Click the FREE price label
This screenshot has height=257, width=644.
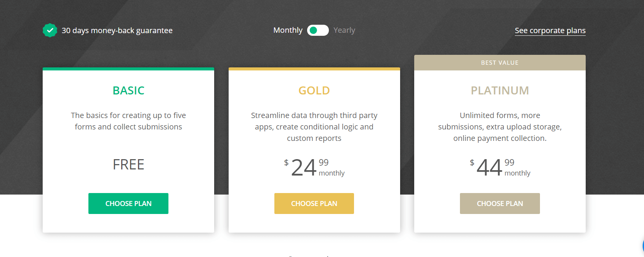click(x=128, y=164)
